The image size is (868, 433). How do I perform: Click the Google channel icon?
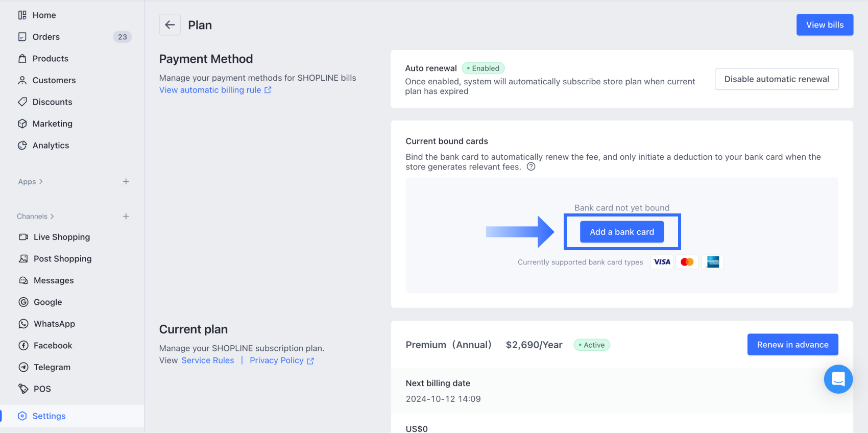tap(23, 302)
